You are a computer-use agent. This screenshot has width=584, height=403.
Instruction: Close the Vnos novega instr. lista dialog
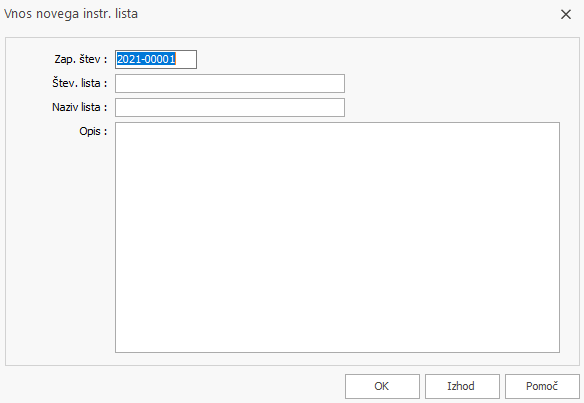565,15
